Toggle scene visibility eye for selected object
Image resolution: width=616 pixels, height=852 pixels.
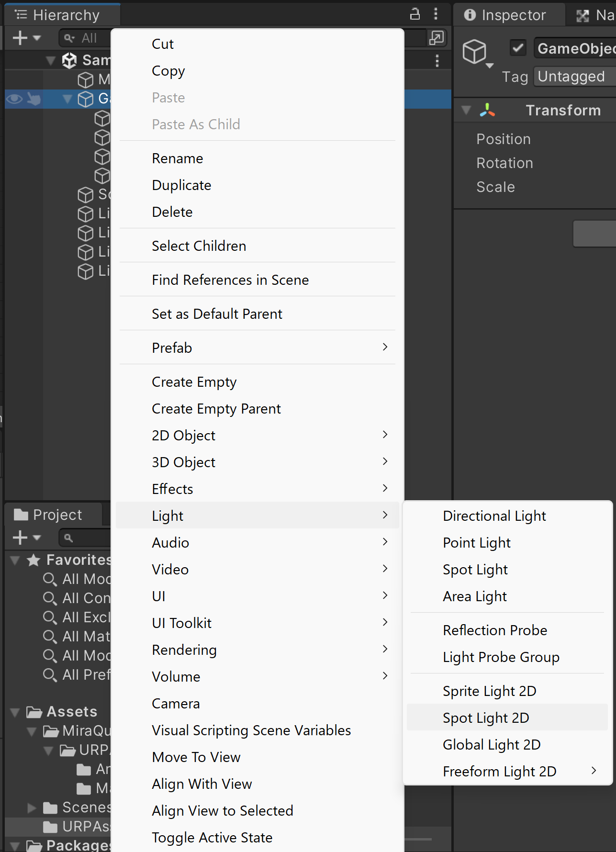click(14, 99)
